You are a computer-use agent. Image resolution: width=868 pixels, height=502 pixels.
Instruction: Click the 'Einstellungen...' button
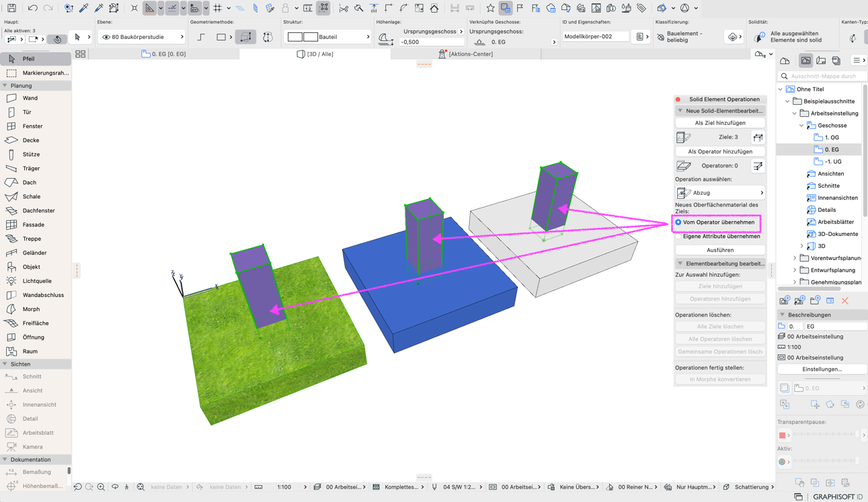point(822,369)
